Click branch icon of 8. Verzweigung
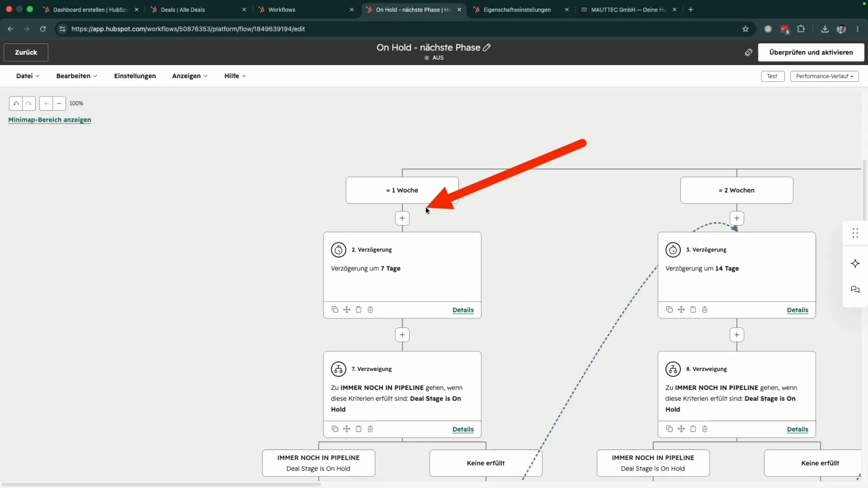The width and height of the screenshot is (868, 488). 673,369
